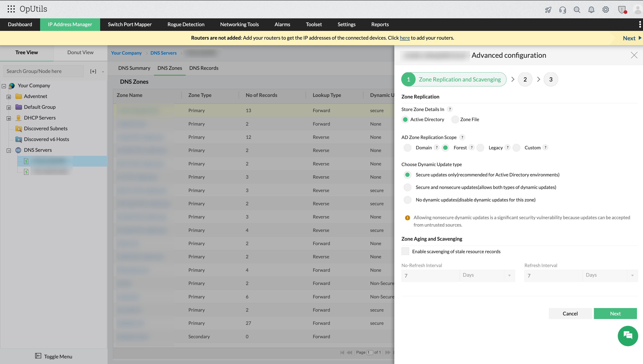The width and height of the screenshot is (643, 364).
Task: Click the search magnifier icon
Action: pyautogui.click(x=577, y=10)
